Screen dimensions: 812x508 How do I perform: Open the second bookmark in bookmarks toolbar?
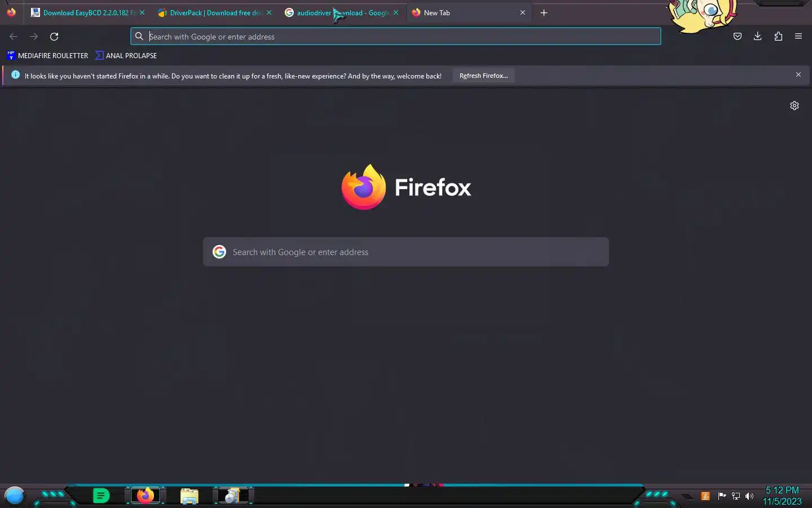click(126, 55)
